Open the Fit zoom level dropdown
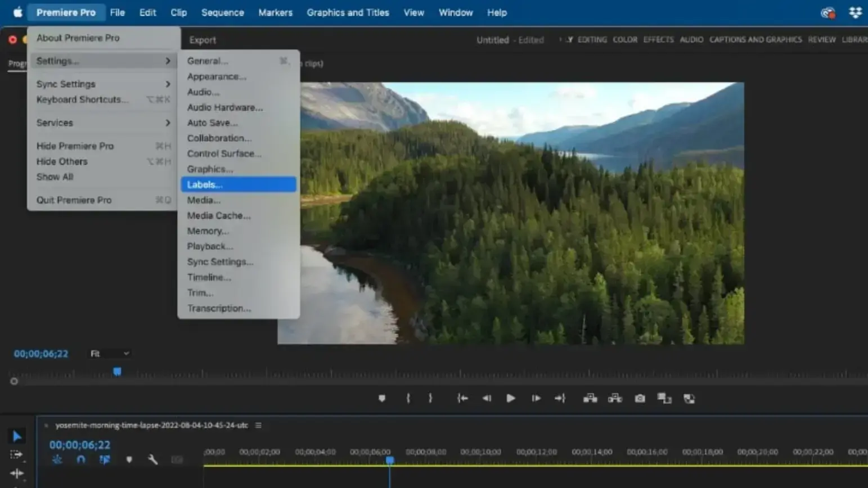This screenshot has width=868, height=488. coord(109,353)
